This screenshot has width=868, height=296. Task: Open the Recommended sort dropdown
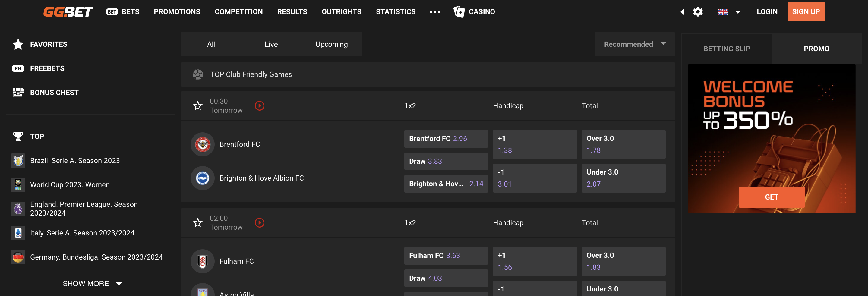pos(635,44)
